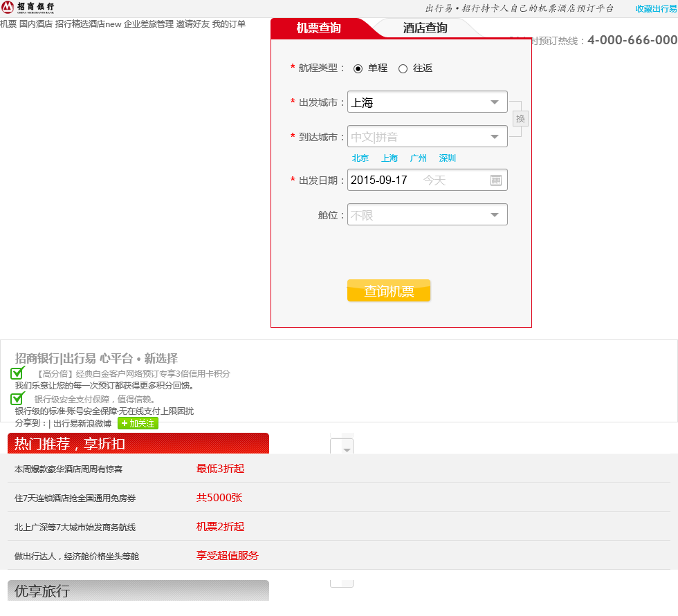
Task: Click the green checkmark beside 银行级安全支付保障
Action: click(18, 398)
